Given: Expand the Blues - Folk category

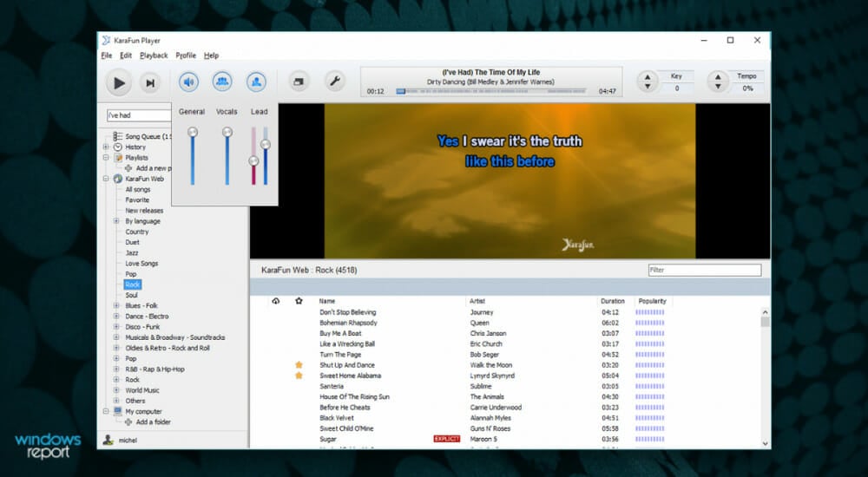Looking at the screenshot, I should pos(116,305).
